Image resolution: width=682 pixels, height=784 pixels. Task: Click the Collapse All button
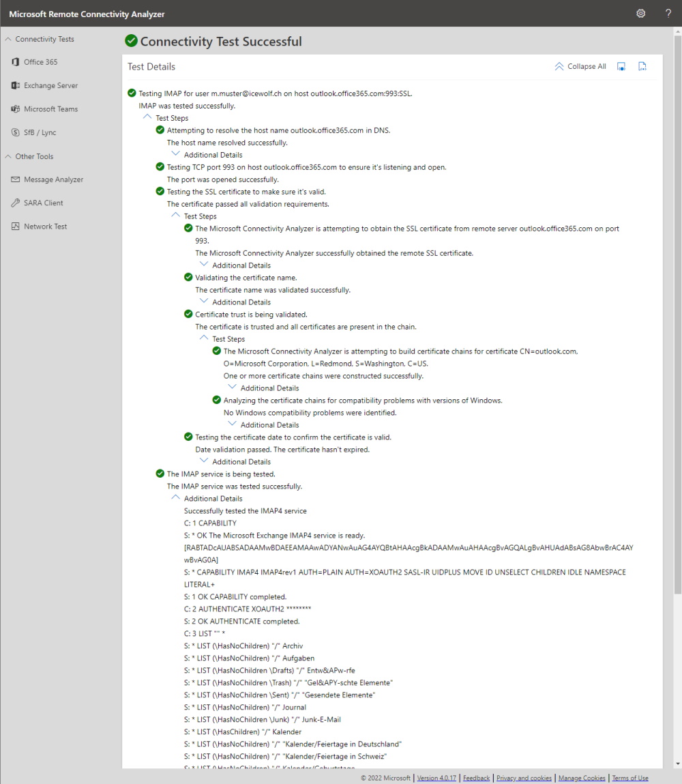pos(580,66)
